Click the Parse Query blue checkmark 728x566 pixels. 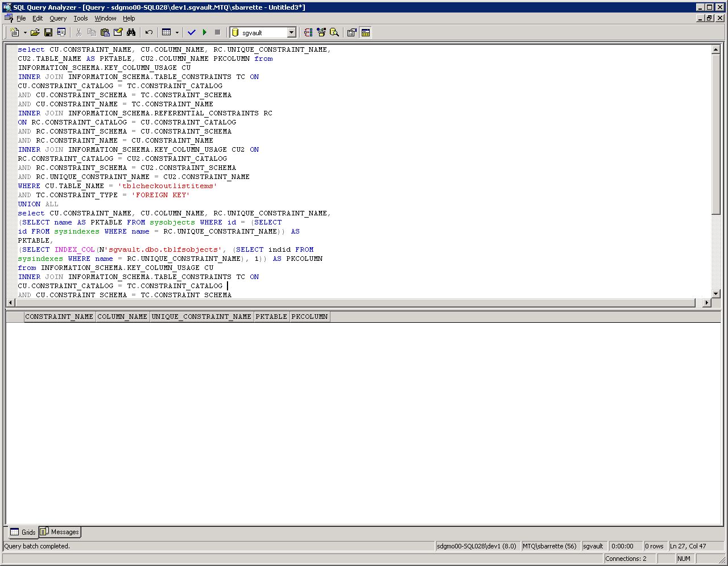(x=192, y=32)
